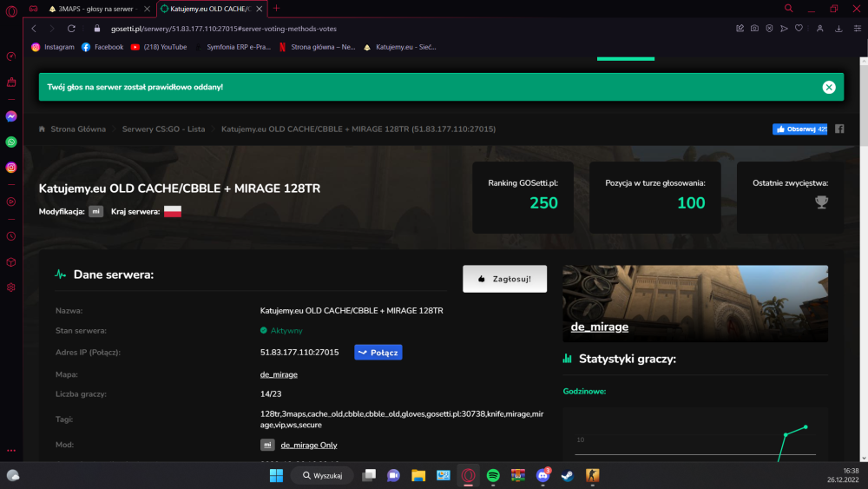Open sidebar three-dots setup menu
This screenshot has width=868, height=489.
11,450
